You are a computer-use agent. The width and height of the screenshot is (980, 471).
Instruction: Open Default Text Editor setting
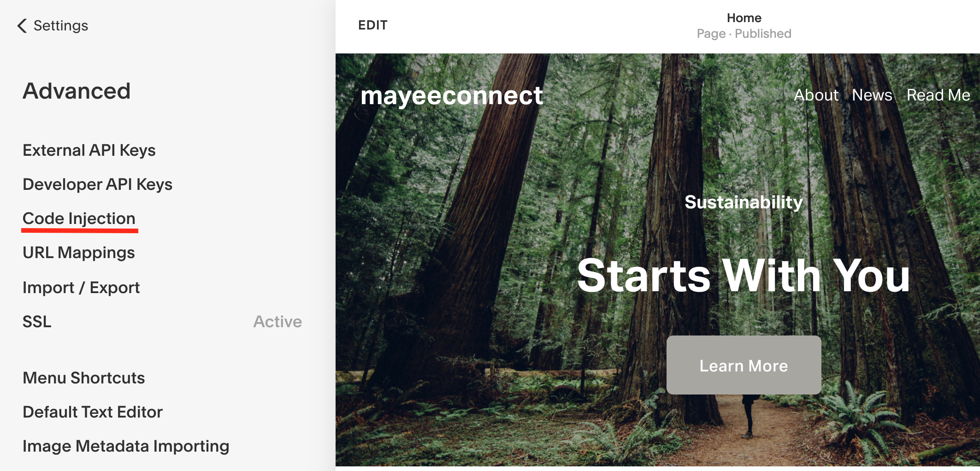click(93, 412)
